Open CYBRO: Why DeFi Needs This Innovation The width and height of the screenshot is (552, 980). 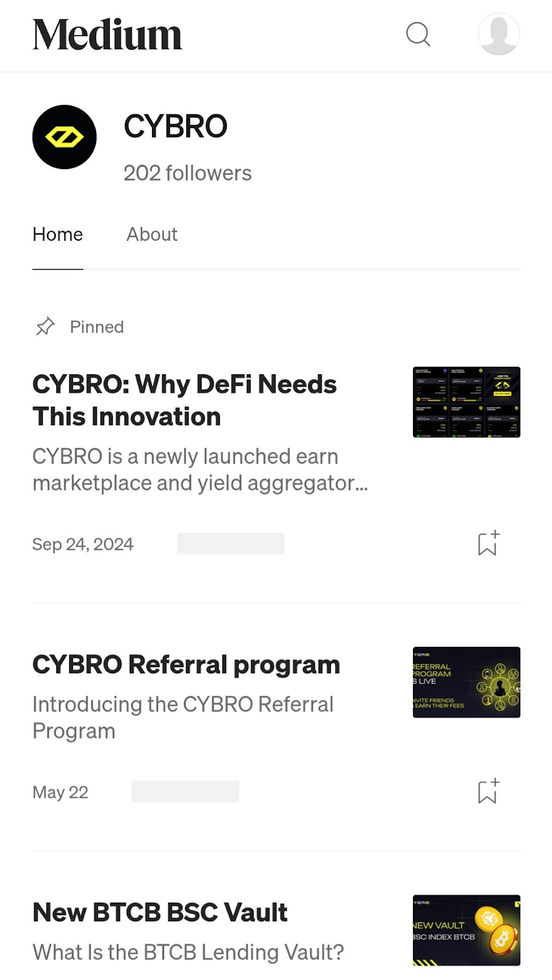coord(184,401)
